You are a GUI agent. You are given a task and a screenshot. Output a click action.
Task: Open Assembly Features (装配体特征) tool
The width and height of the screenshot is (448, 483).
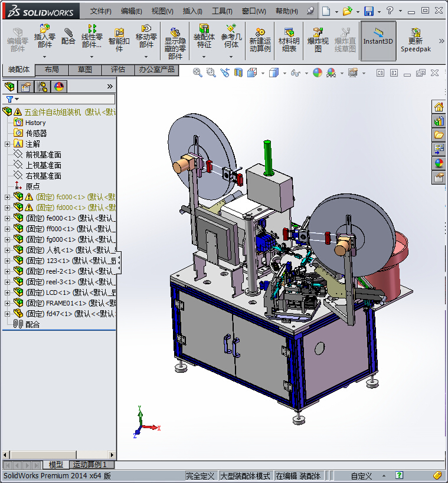pos(204,36)
